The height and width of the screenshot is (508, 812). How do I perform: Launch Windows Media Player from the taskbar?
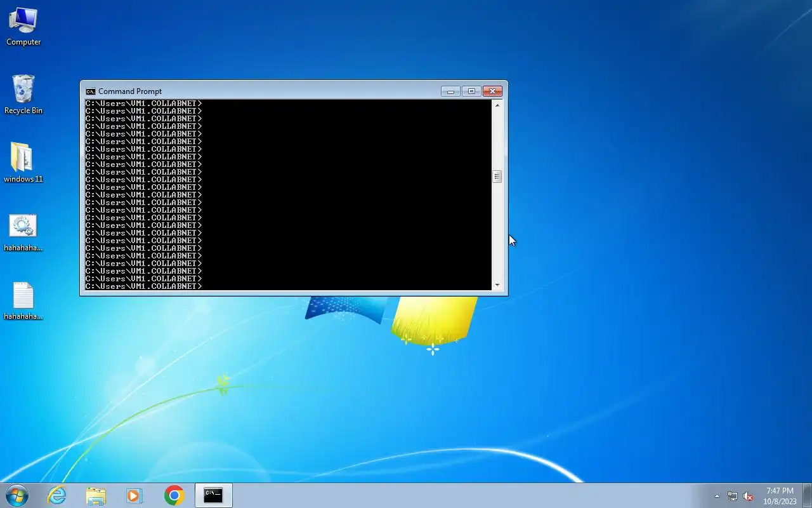pos(134,495)
